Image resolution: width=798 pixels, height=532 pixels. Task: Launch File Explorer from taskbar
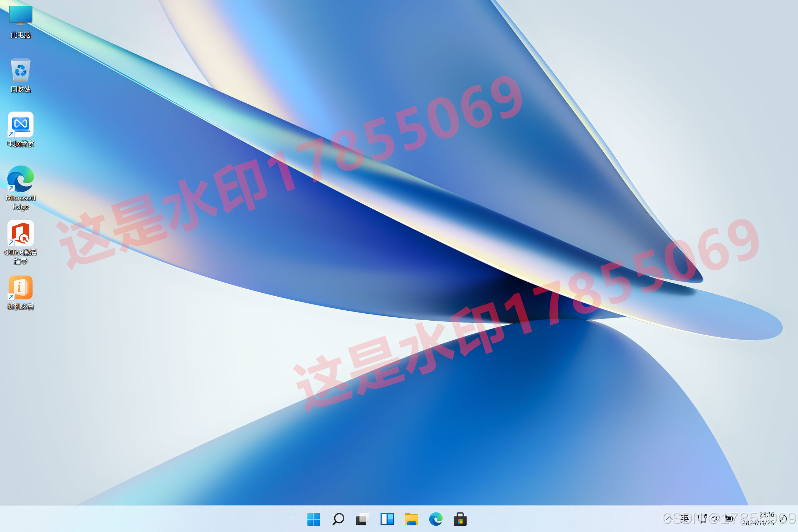(x=411, y=519)
